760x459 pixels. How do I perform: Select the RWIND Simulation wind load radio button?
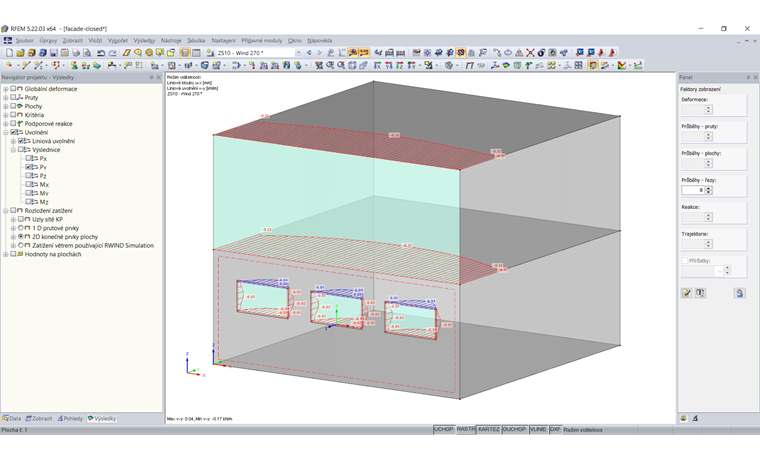point(21,246)
